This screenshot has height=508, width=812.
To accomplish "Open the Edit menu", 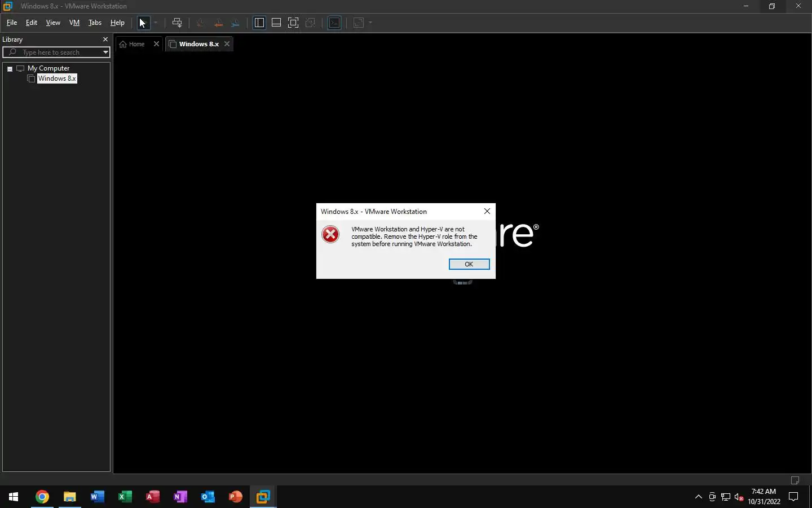I will tap(32, 23).
